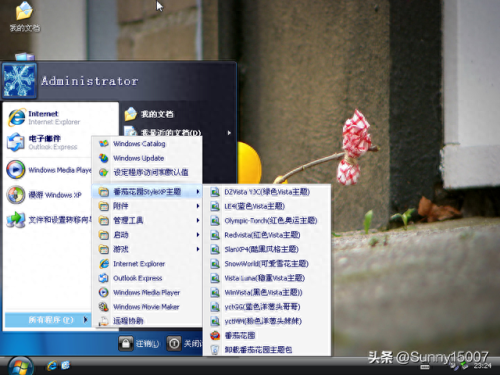Click 所有程序 all programs button
The image size is (500, 375).
click(x=47, y=320)
